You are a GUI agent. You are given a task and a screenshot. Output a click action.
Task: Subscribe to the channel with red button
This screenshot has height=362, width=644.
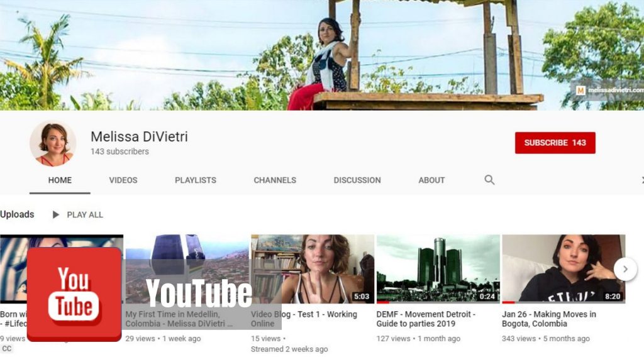555,143
